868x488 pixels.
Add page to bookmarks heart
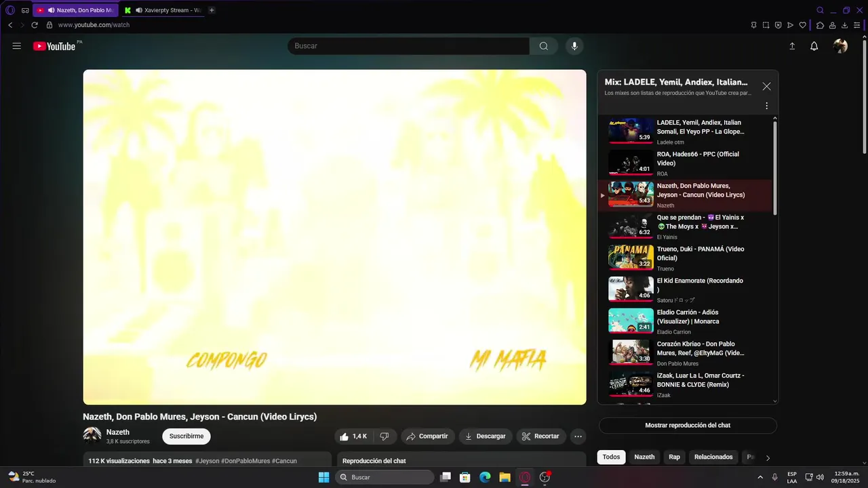point(803,25)
